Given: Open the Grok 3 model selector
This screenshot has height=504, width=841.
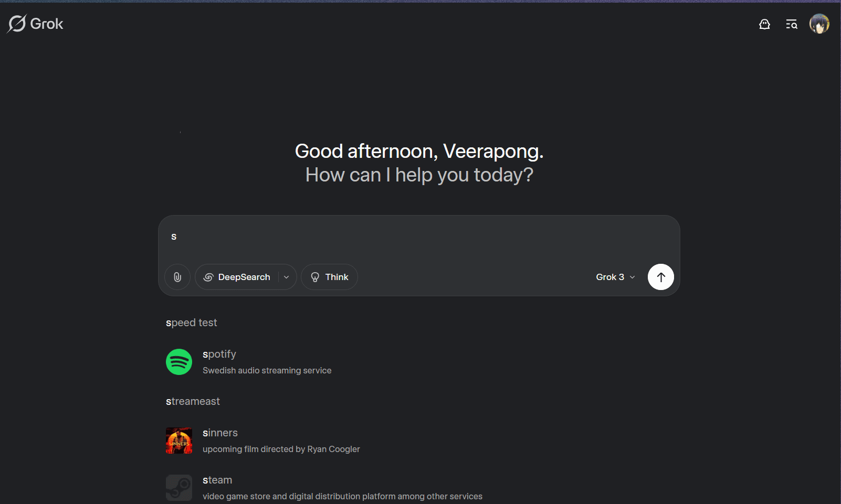Looking at the screenshot, I should pyautogui.click(x=615, y=277).
